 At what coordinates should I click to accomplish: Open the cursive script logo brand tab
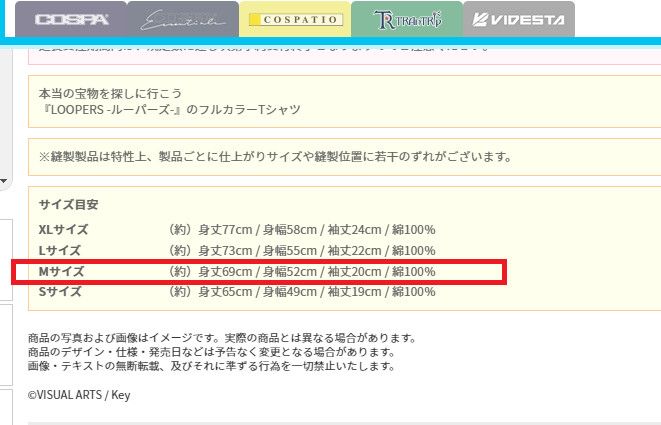183,19
